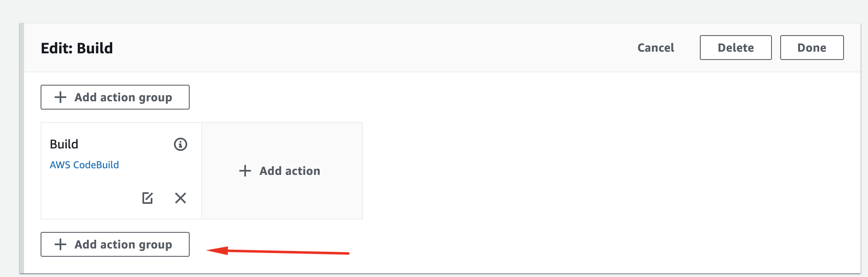Click the Edit: Build heading
The height and width of the screenshot is (277, 868).
[77, 48]
